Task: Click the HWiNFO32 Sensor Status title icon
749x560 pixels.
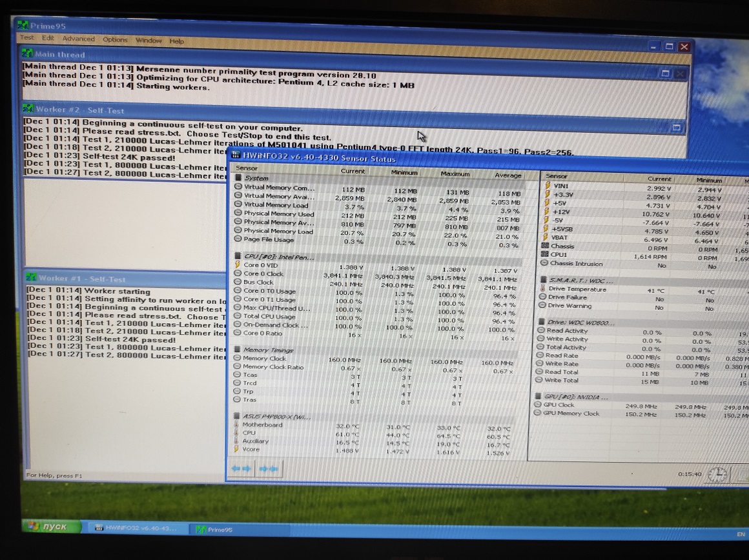Action: [x=236, y=155]
